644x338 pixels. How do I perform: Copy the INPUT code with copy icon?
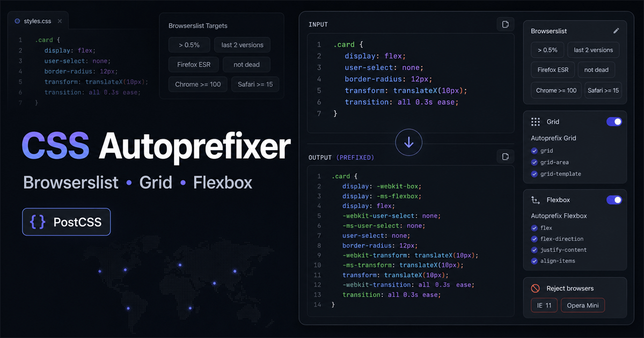pos(505,24)
